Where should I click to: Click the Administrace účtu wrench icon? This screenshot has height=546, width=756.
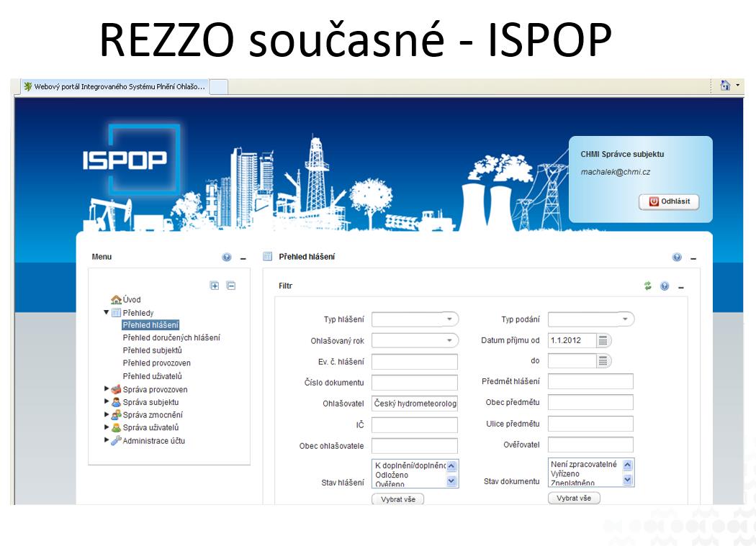116,440
